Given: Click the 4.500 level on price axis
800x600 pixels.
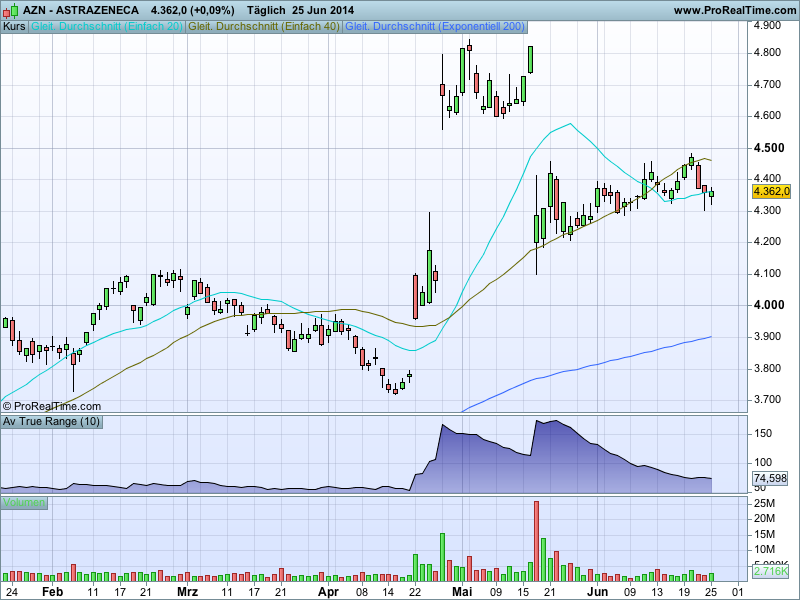Looking at the screenshot, I should [769, 148].
